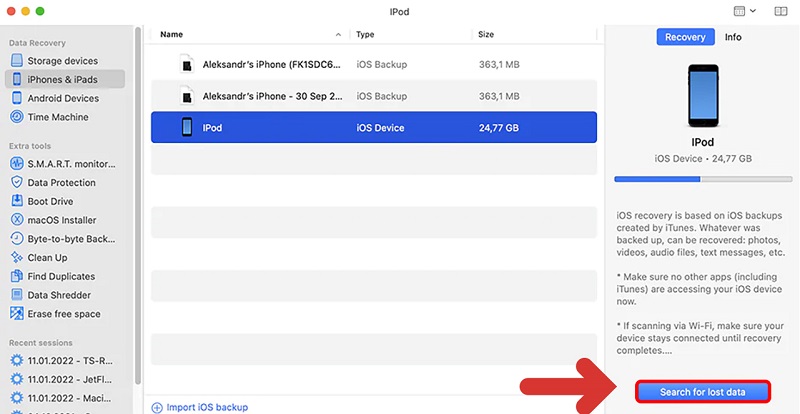
Task: Open Storage devices in sidebar
Action: pyautogui.click(x=61, y=61)
